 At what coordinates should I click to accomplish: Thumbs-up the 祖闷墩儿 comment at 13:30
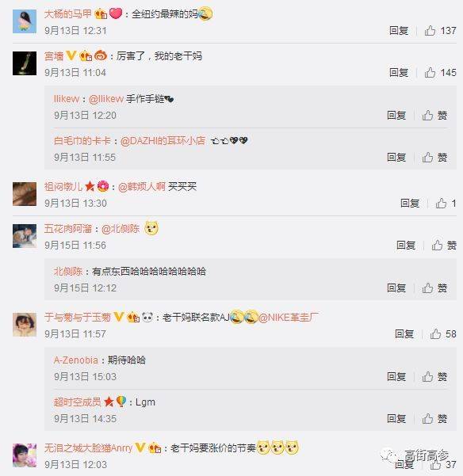(x=446, y=203)
